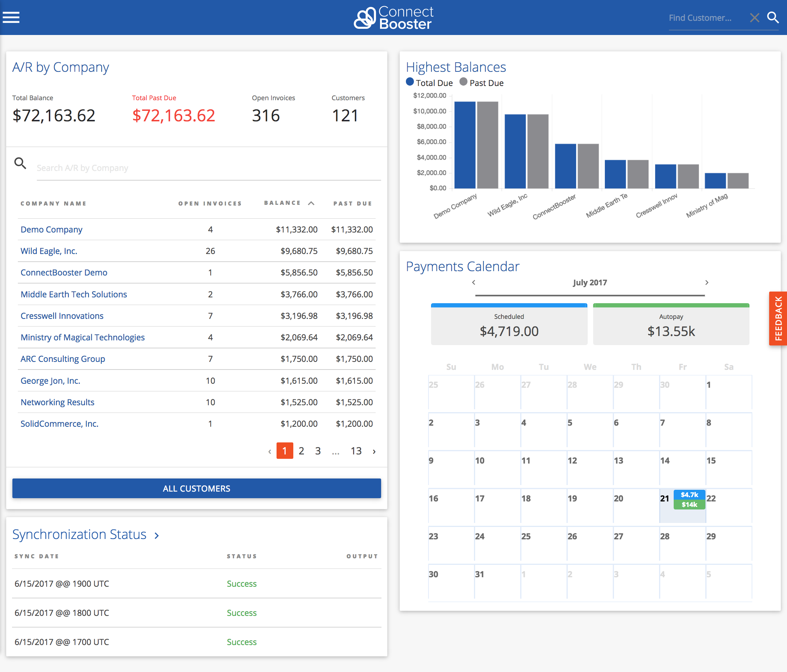Open Synchronization Status heading link
The height and width of the screenshot is (672, 787).
pos(79,535)
